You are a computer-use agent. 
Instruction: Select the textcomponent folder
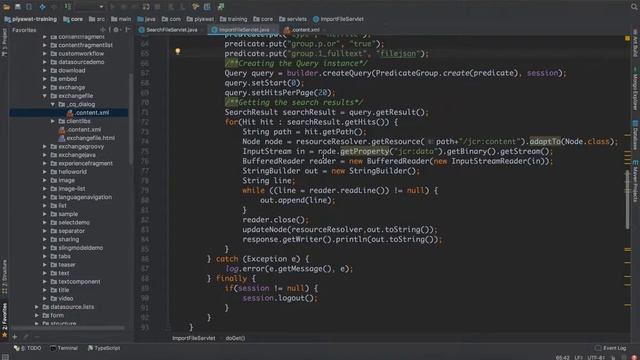coord(75,282)
